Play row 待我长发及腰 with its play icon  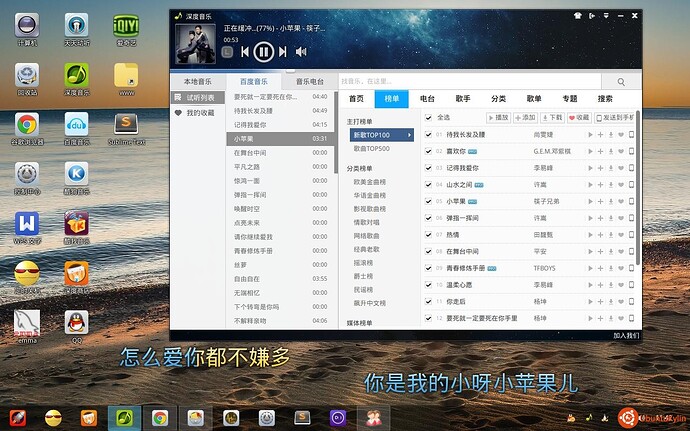(x=590, y=135)
